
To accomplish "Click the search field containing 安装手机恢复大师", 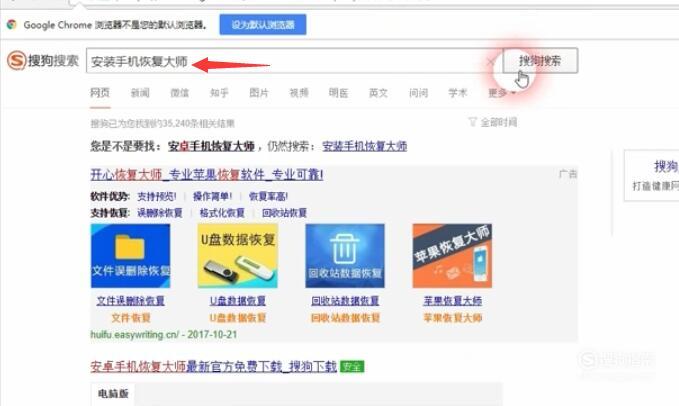I will click(x=294, y=61).
